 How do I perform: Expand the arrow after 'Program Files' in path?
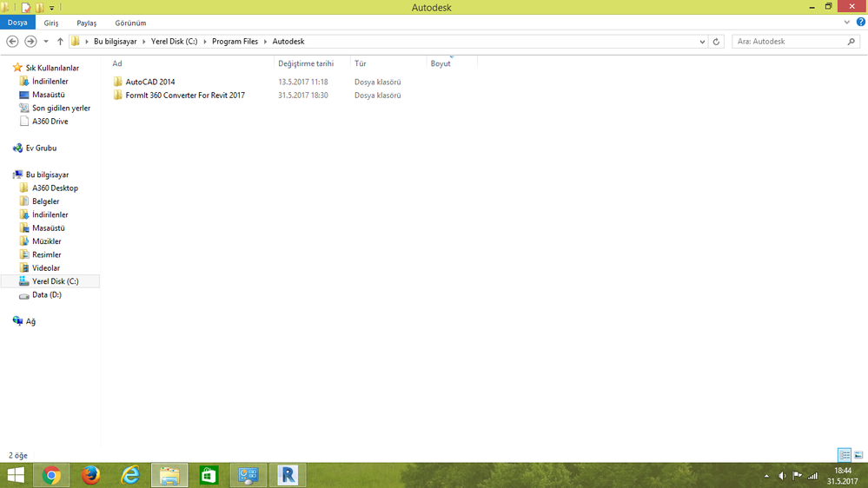265,42
